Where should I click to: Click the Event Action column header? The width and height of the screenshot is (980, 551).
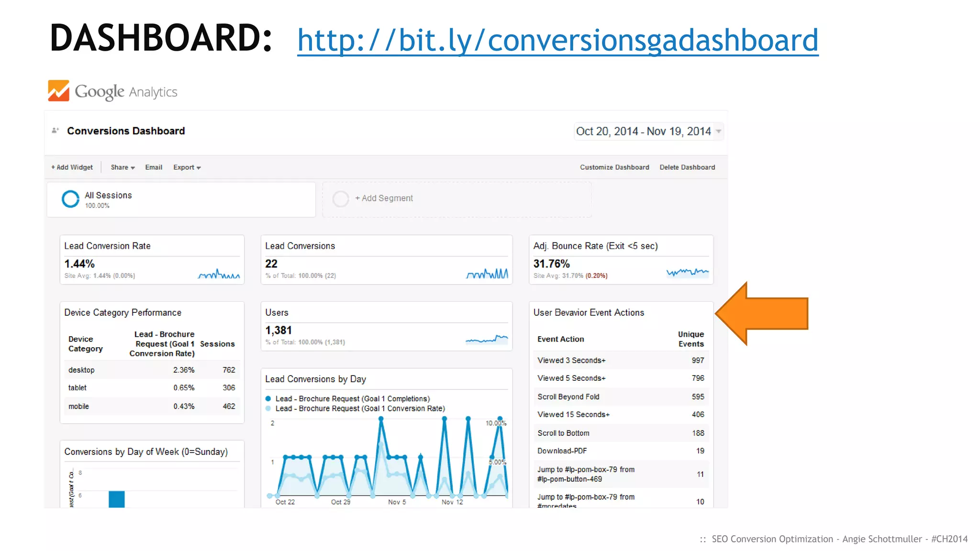[x=560, y=339]
